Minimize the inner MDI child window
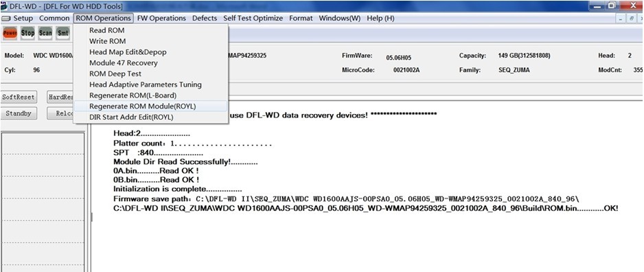This screenshot has width=644, height=272. 621,19
